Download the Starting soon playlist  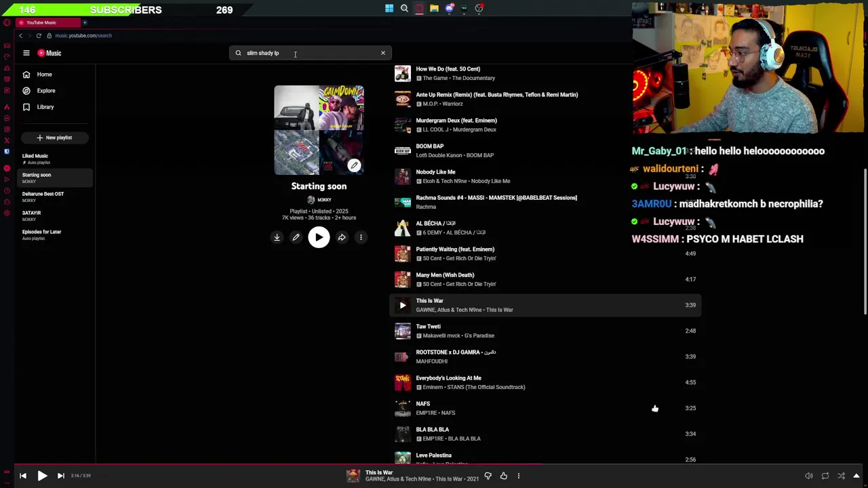coord(277,237)
